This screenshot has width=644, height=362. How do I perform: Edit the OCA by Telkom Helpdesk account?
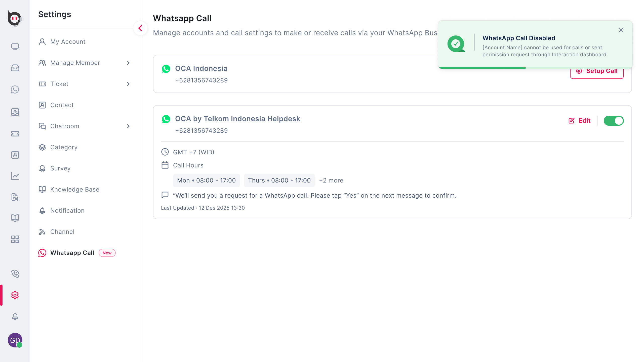pos(580,121)
